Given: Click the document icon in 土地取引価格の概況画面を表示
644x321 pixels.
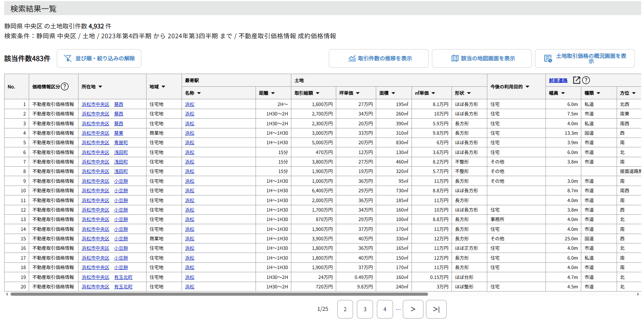Looking at the screenshot, I should (548, 59).
